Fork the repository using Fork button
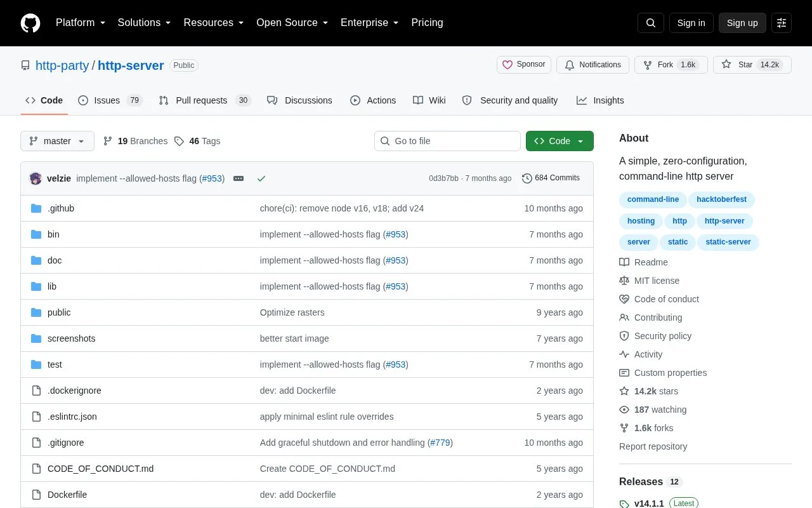Viewport: 812px width, 508px height. pyautogui.click(x=671, y=65)
